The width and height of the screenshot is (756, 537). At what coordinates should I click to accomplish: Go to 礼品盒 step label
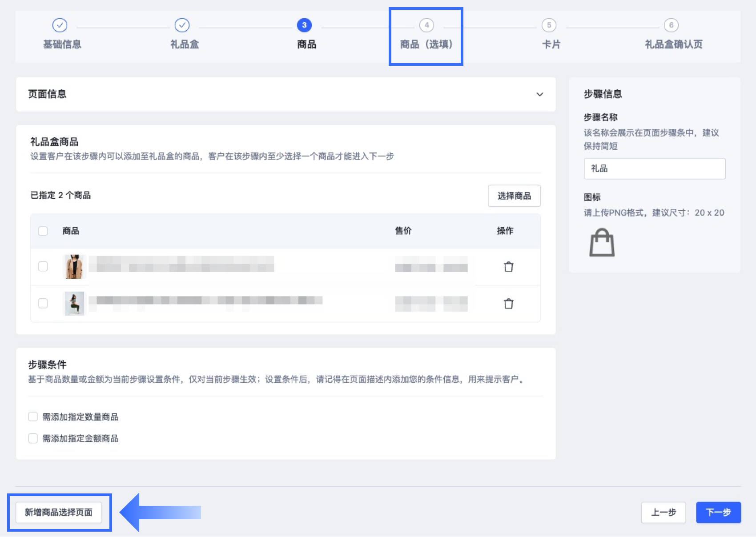[184, 44]
